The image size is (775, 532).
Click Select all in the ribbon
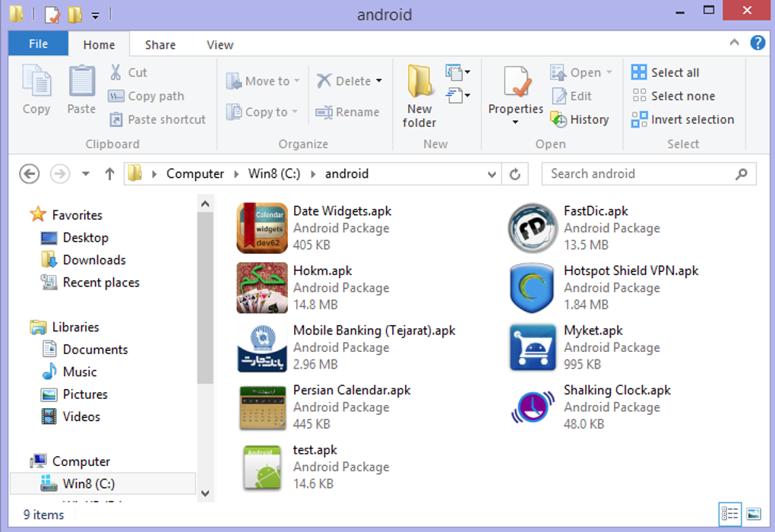[666, 72]
